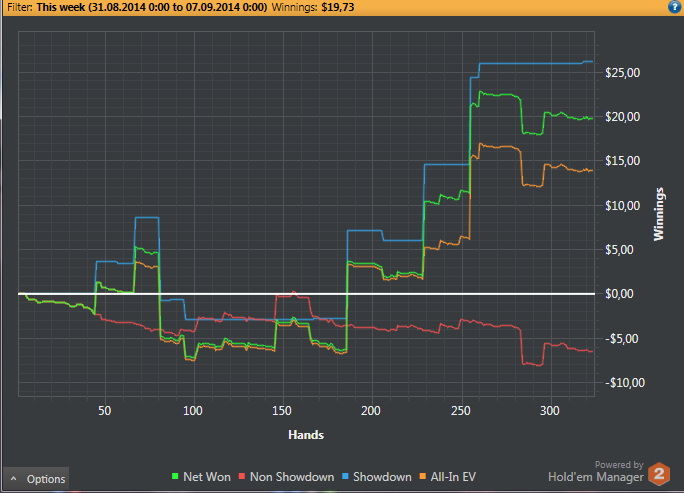Click the Hands axis title

[306, 435]
